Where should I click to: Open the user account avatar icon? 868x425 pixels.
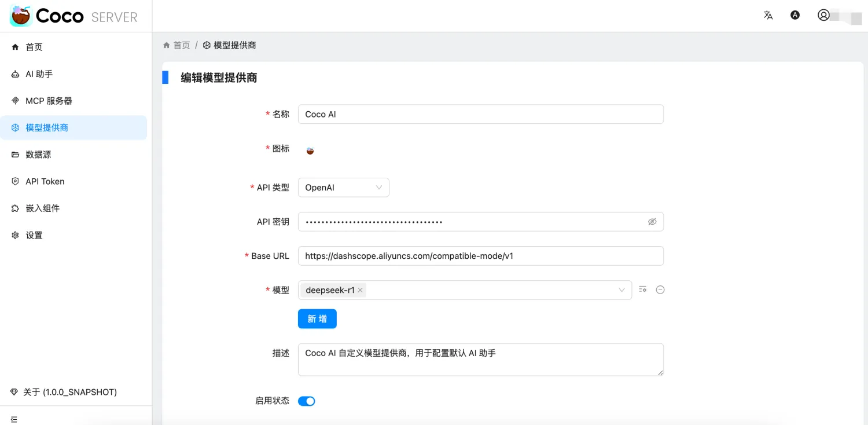[823, 16]
